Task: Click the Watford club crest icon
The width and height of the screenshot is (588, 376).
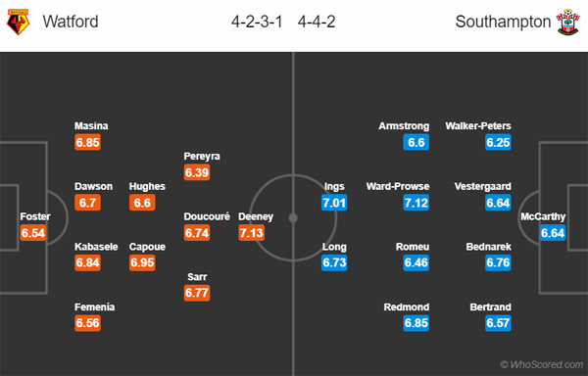Action: click(x=18, y=23)
